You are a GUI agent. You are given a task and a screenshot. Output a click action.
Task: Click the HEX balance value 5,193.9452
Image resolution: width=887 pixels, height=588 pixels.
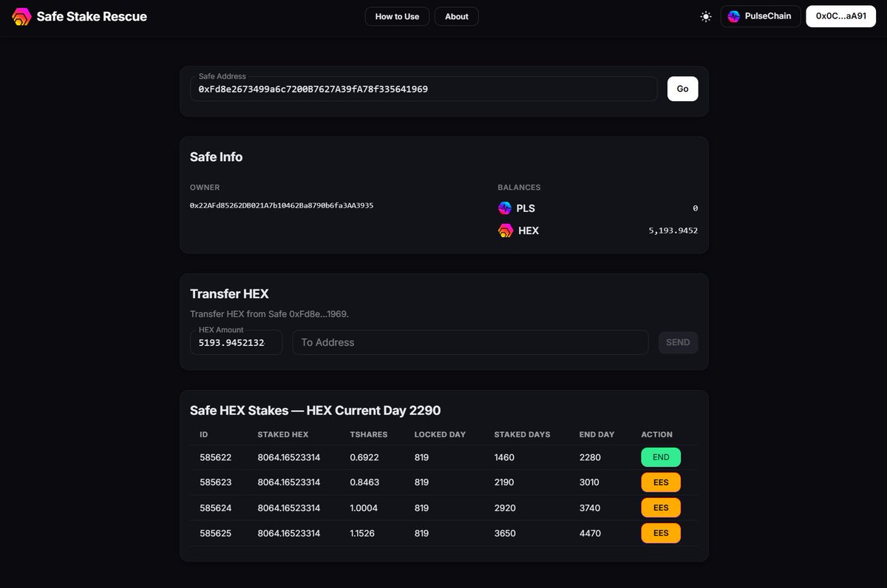click(673, 230)
